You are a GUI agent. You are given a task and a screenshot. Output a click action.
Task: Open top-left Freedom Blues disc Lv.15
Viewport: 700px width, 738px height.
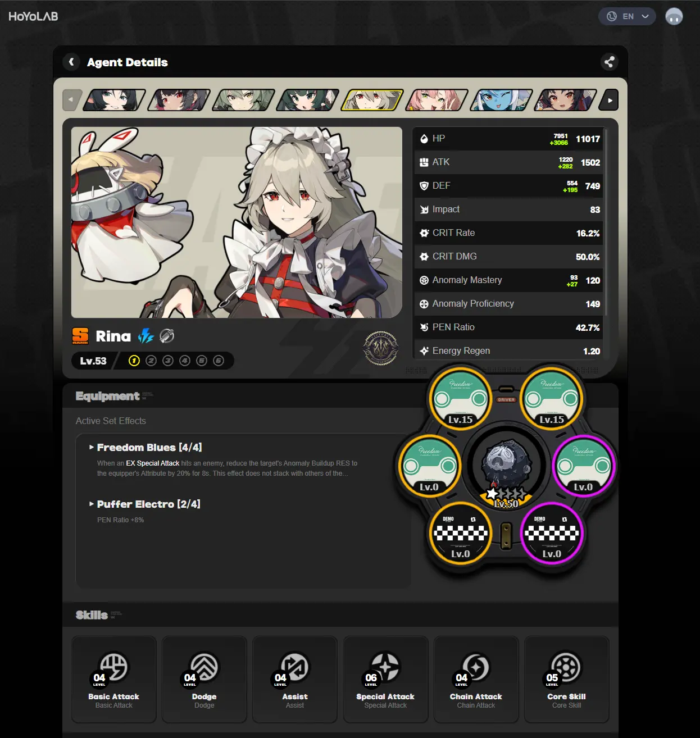(x=461, y=398)
